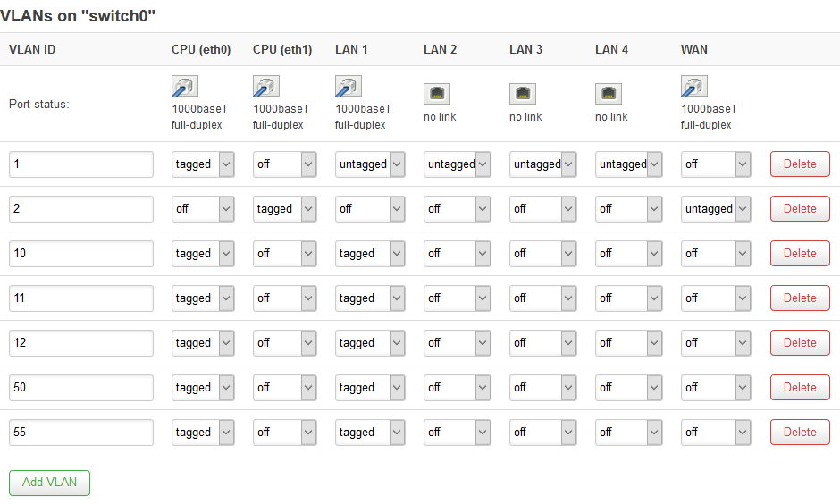Viewport: 840px width, 504px height.
Task: Click the WAN connected port icon
Action: [694, 86]
